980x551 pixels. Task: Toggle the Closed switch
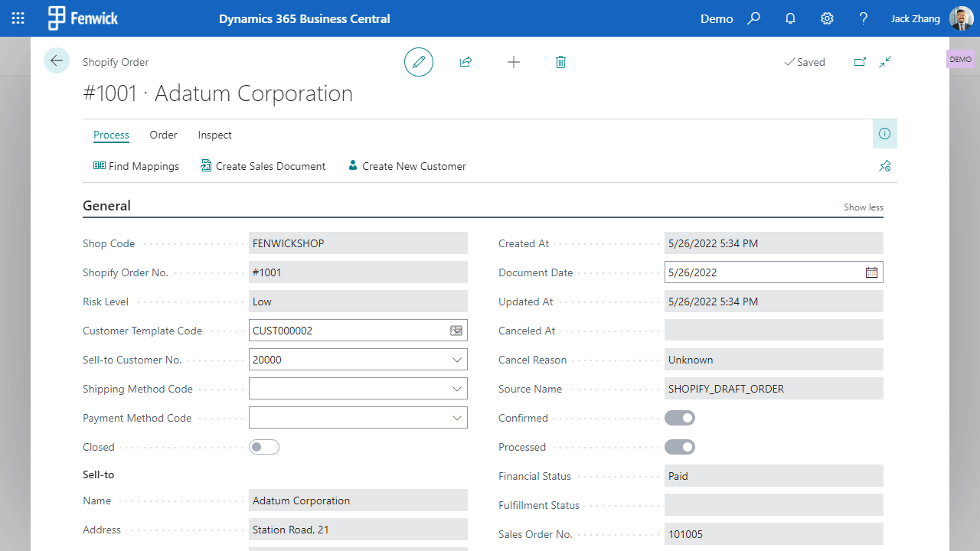[264, 447]
